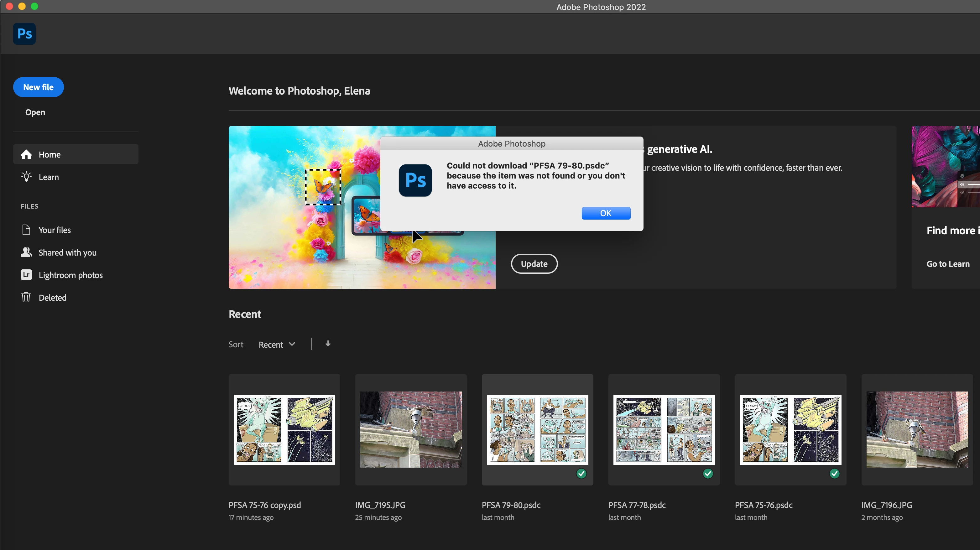Click the Photoshop Ps logo icon
980x550 pixels.
(x=24, y=34)
